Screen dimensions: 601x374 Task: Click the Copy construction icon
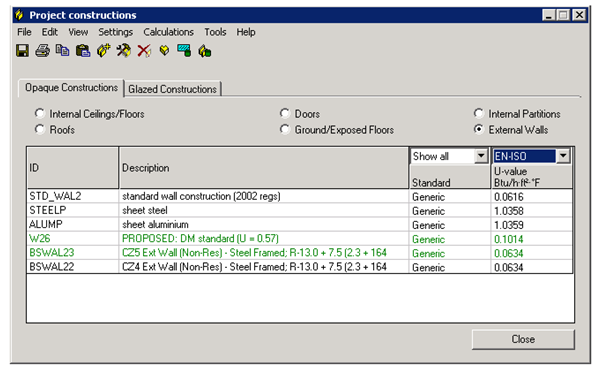(62, 51)
